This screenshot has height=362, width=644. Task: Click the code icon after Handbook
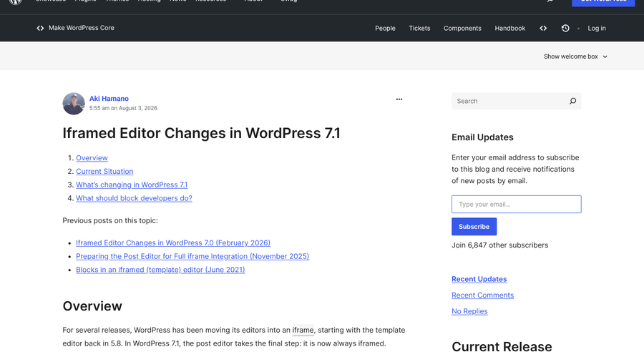543,29
